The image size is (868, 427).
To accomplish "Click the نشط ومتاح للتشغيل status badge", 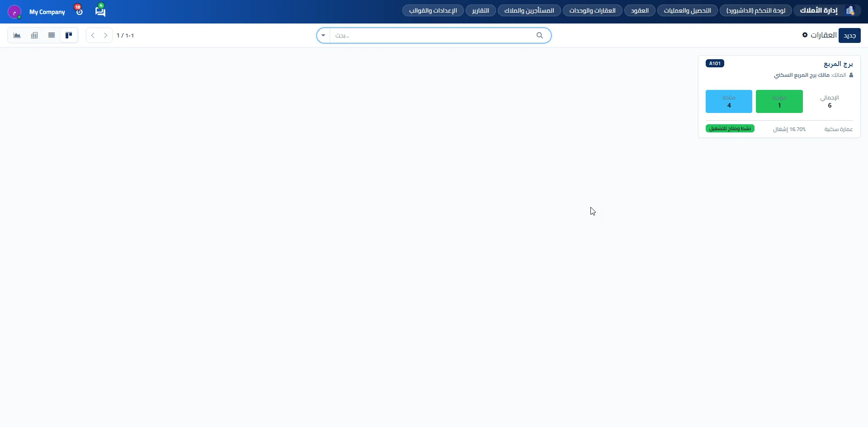I will click(730, 128).
